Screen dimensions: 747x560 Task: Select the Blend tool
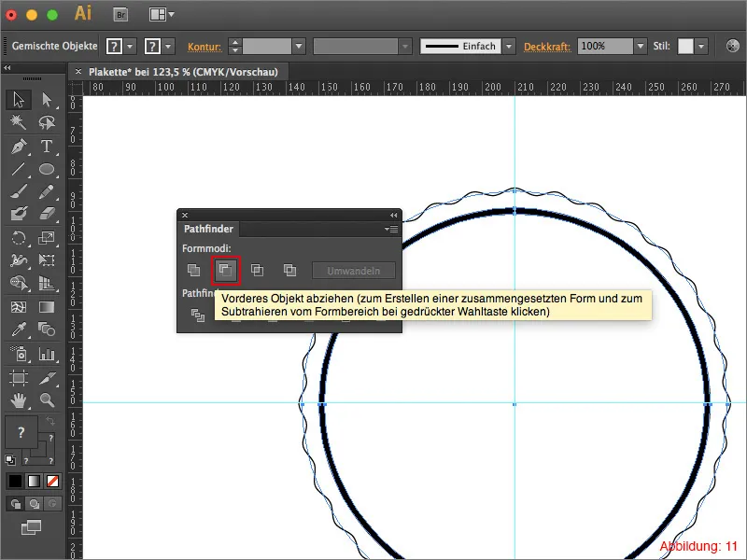pos(46,329)
